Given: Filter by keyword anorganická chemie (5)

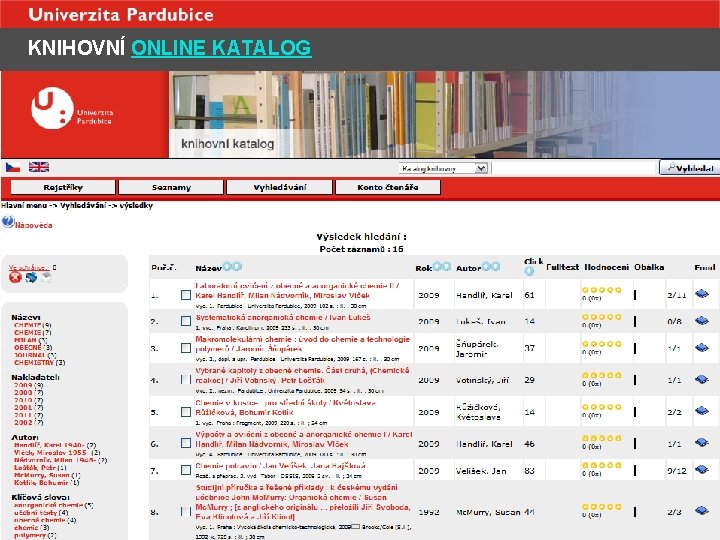Looking at the screenshot, I should tap(54, 505).
